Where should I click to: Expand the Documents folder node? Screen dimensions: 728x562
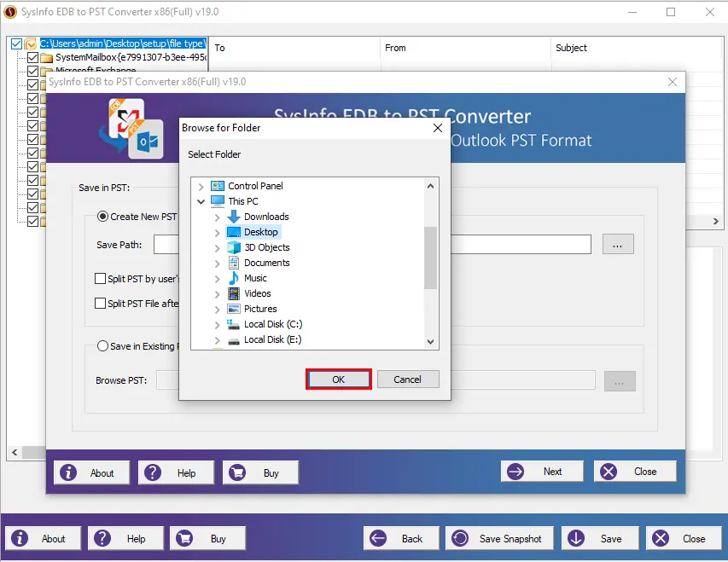[218, 264]
